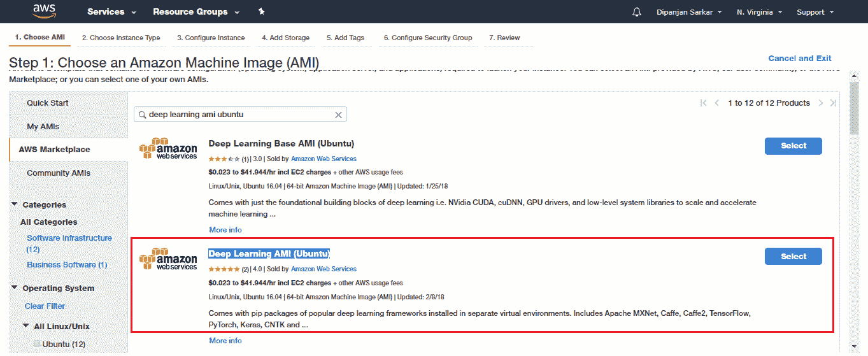Clear the search text with X icon
The image size is (868, 356).
coord(339,115)
